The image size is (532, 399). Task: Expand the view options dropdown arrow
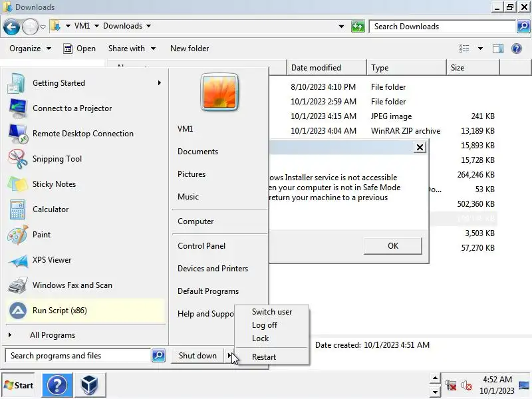point(480,49)
